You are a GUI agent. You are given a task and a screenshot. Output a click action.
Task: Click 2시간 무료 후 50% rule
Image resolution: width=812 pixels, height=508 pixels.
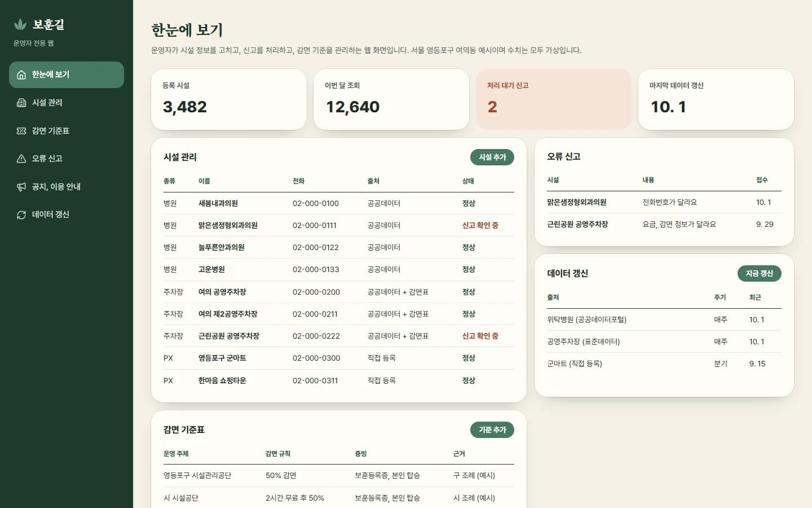pyautogui.click(x=295, y=498)
